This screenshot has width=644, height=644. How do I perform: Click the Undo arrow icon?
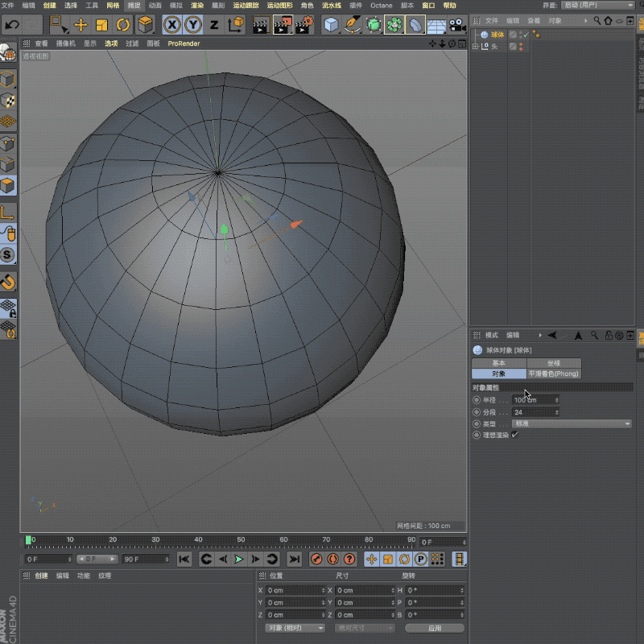pyautogui.click(x=12, y=25)
